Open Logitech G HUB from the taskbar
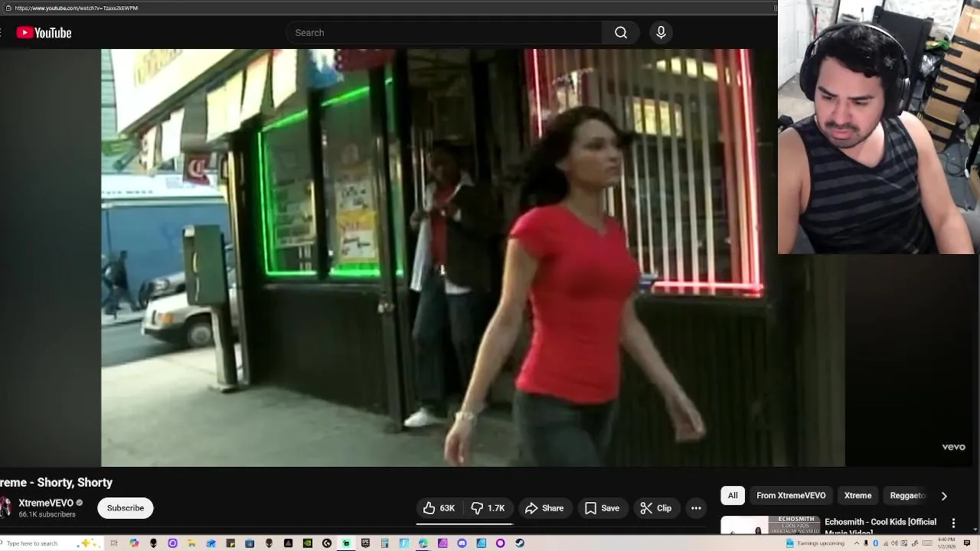Viewport: 980px width, 551px height. point(327,543)
